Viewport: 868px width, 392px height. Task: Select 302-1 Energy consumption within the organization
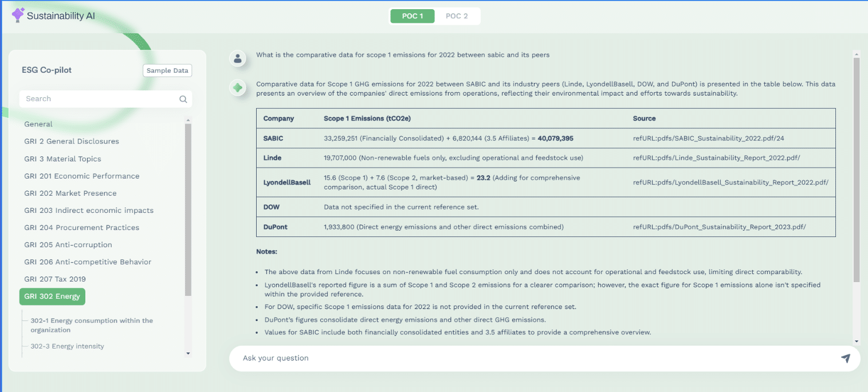coord(92,325)
